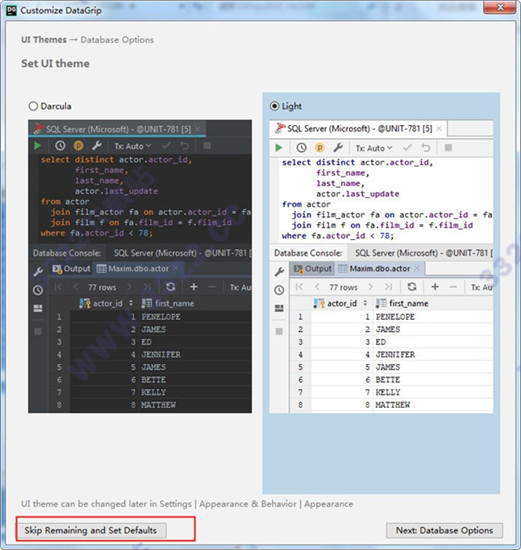The image size is (521, 550).
Task: Open Tx: Auto dropdown in Darcula preview
Action: 133,146
